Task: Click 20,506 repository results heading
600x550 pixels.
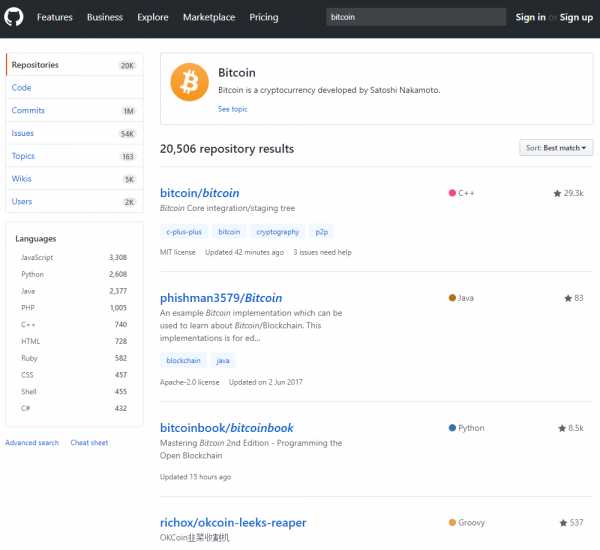Action: pyautogui.click(x=227, y=149)
